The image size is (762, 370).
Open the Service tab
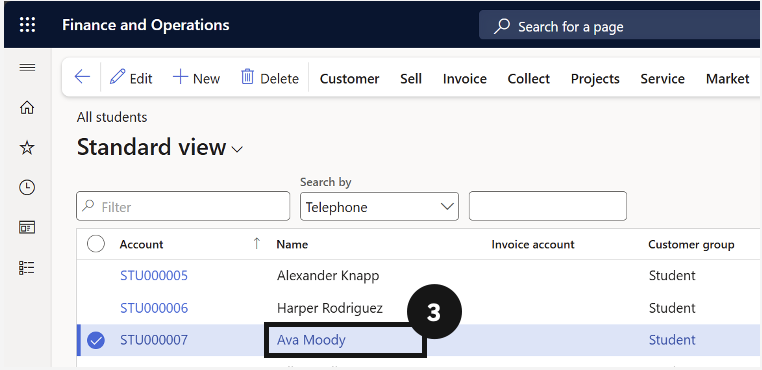(662, 79)
